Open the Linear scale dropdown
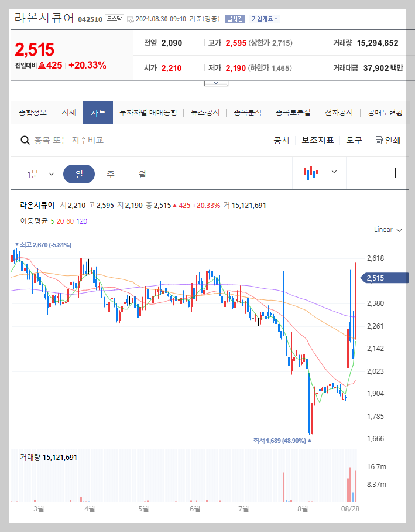 click(386, 230)
